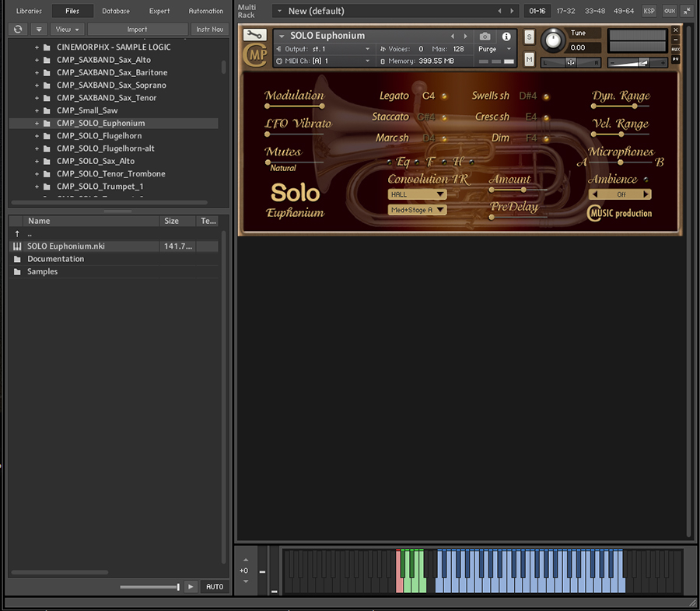
Task: Minimize rack view with the arrows icon
Action: pos(687,11)
